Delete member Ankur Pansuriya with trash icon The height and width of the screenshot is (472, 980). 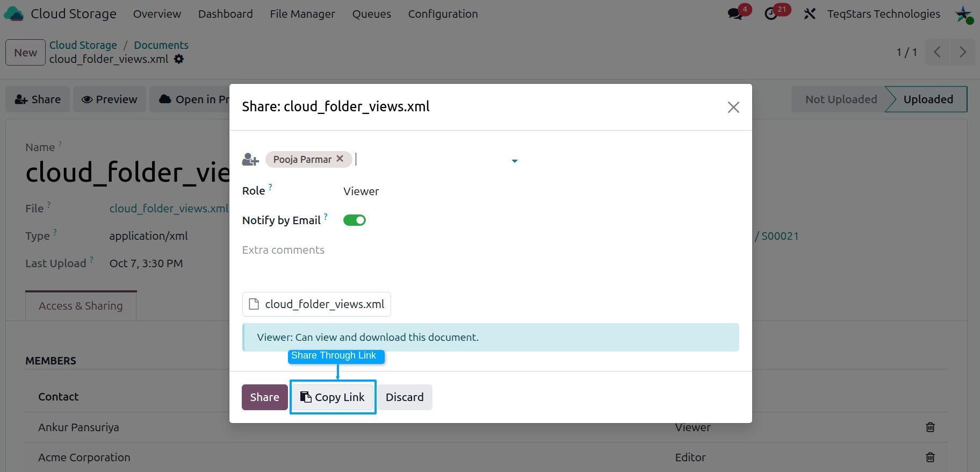(x=930, y=427)
